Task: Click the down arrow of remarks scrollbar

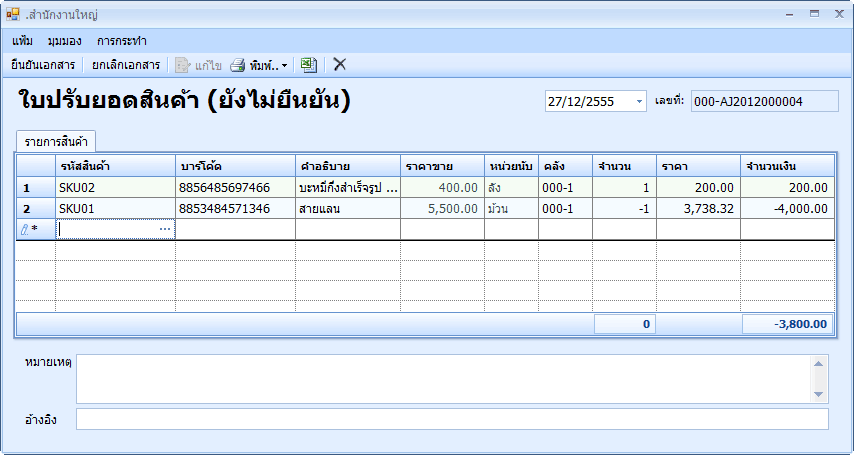Action: coord(820,395)
